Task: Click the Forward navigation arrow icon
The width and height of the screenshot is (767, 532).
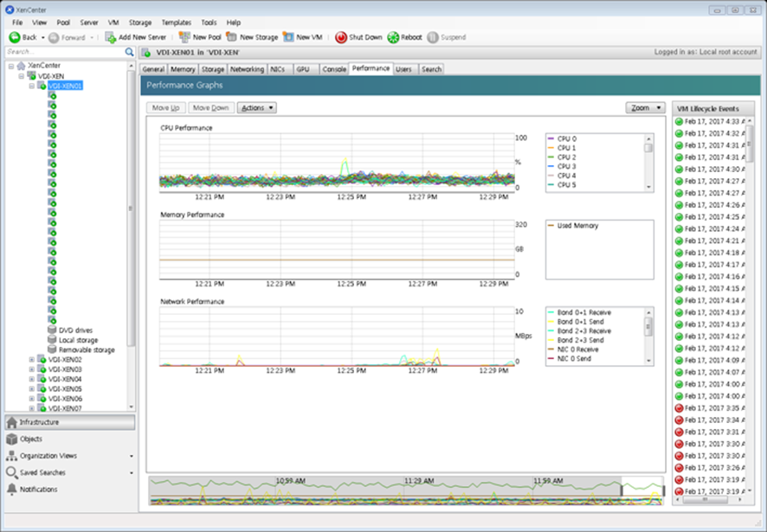Action: click(x=54, y=38)
